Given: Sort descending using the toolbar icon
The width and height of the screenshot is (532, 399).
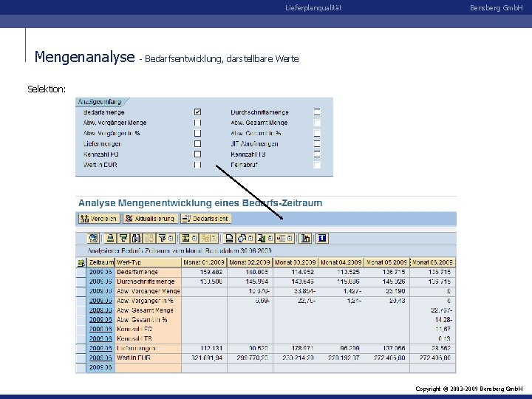Looking at the screenshot, I should click(123, 238).
